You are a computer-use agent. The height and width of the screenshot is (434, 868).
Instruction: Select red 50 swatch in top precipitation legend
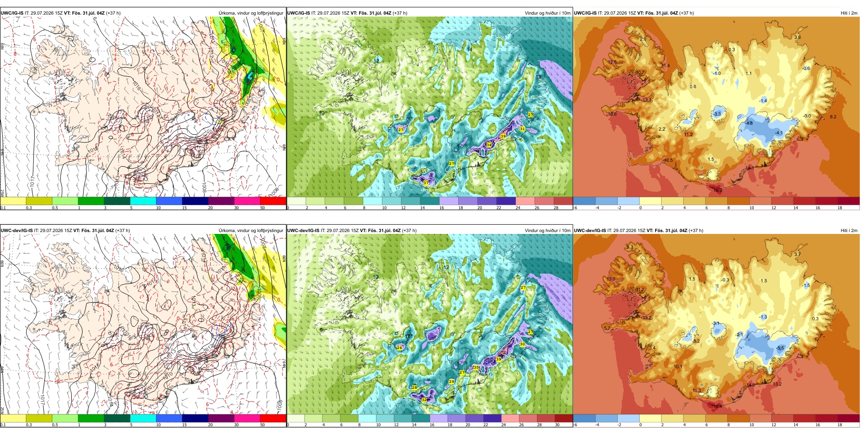coord(273,201)
